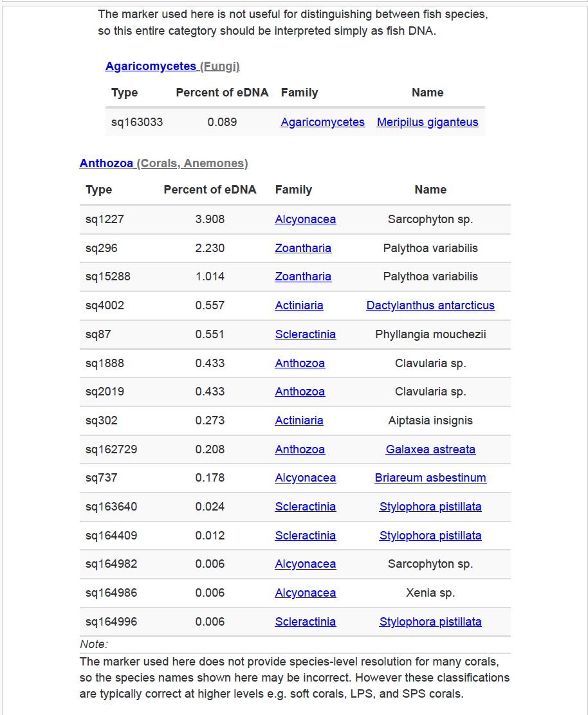Screen dimensions: 588x715
Task: Open Stylophora pistillata link in sq164409 row
Action: (430, 536)
